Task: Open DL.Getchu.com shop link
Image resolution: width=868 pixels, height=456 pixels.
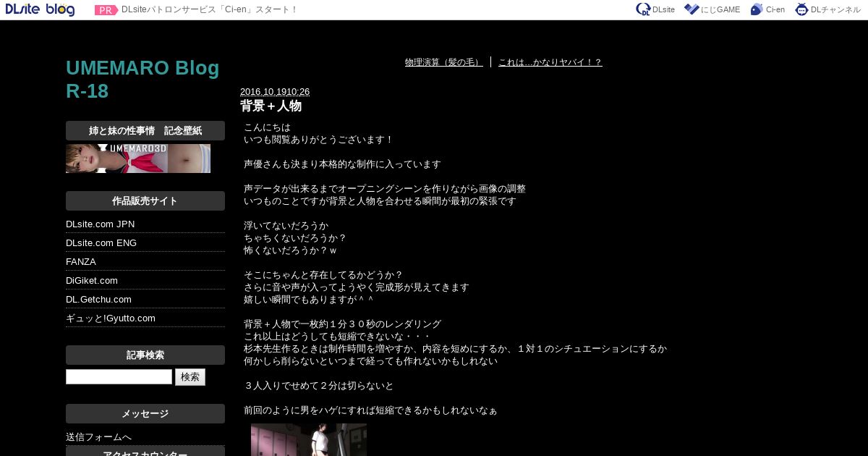Action: pyautogui.click(x=98, y=300)
